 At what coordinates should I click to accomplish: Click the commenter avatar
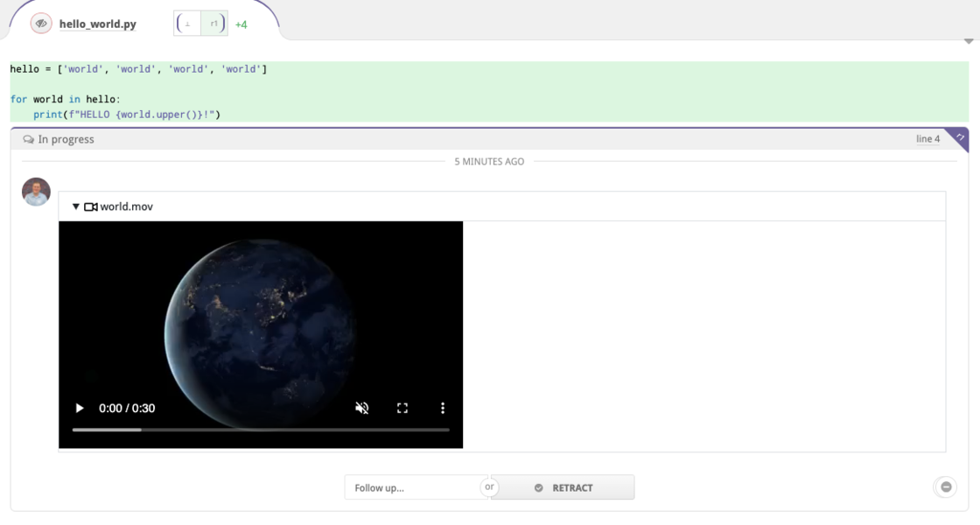click(x=36, y=192)
